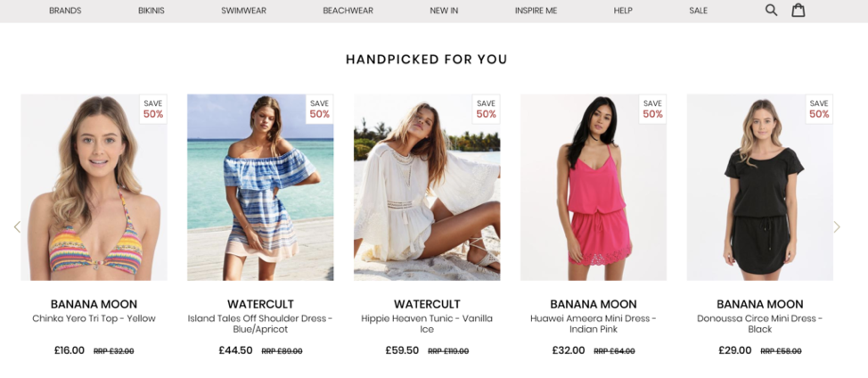868x378 pixels.
Task: Open Chinka Yero Tri Top product link
Action: [94, 319]
